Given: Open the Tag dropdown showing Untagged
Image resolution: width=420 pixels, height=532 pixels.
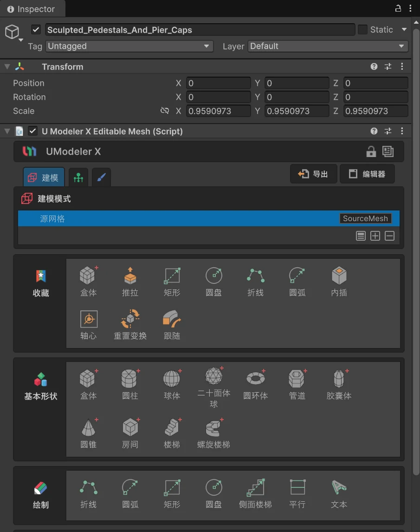Looking at the screenshot, I should coord(129,46).
